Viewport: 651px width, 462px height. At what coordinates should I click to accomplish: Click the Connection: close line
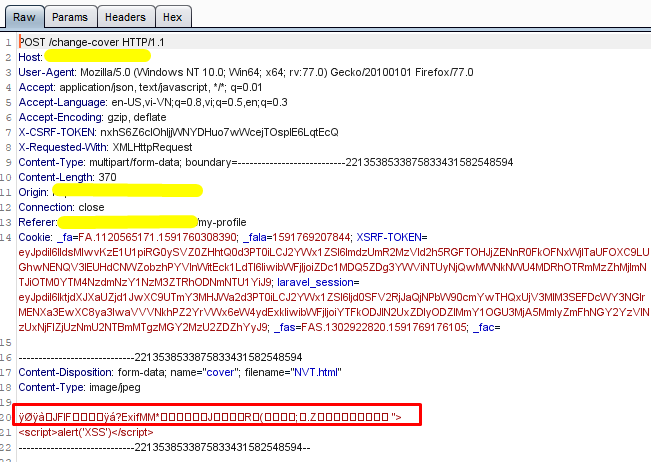pyautogui.click(x=61, y=207)
